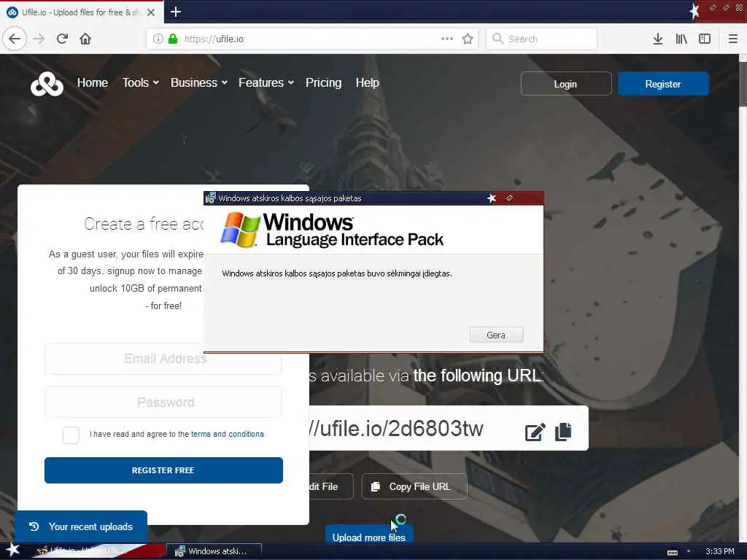Focus the Email Address field
This screenshot has height=560, width=747.
tap(163, 359)
